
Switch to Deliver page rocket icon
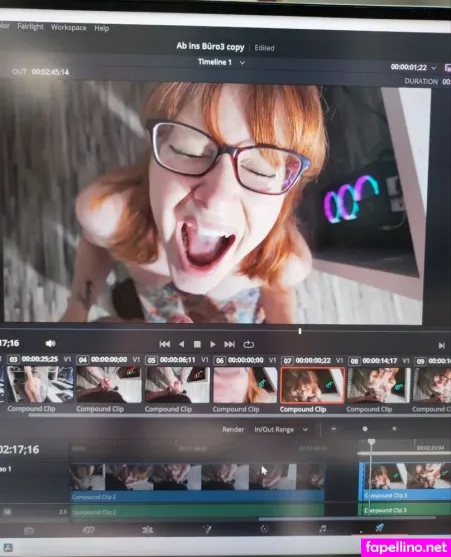pos(380,528)
